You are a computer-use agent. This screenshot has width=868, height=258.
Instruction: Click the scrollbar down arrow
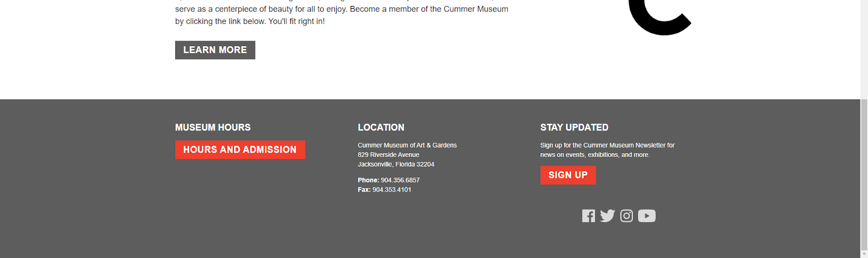coord(864,254)
